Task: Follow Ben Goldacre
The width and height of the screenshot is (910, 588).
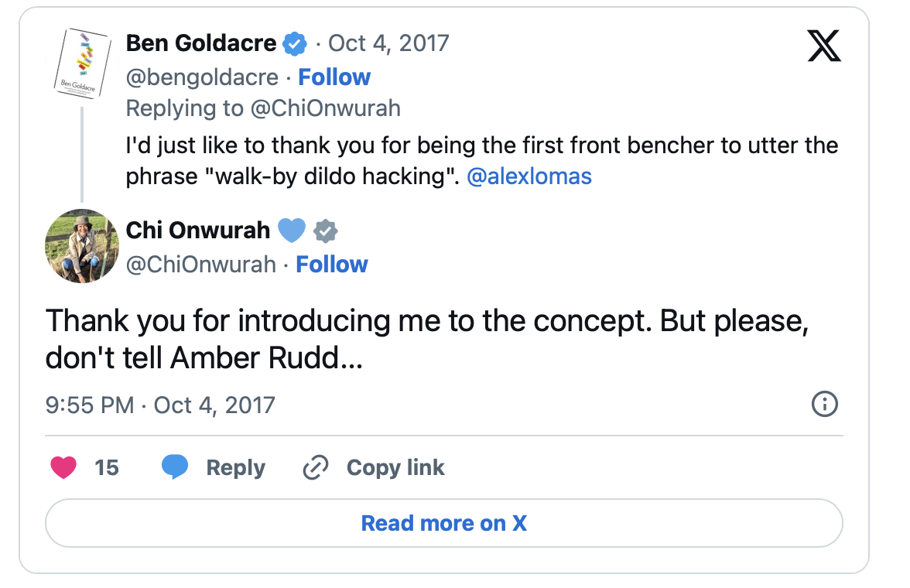Action: tap(334, 77)
